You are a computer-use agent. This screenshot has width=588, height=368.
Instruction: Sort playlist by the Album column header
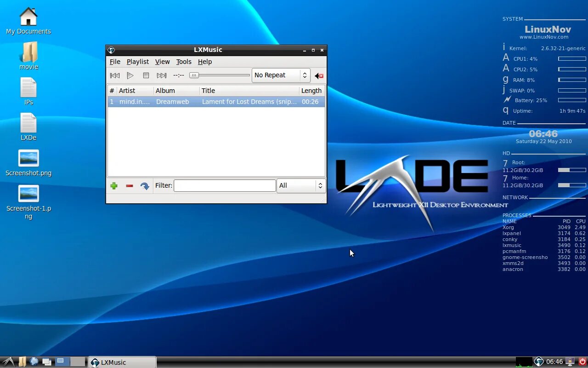(x=176, y=91)
